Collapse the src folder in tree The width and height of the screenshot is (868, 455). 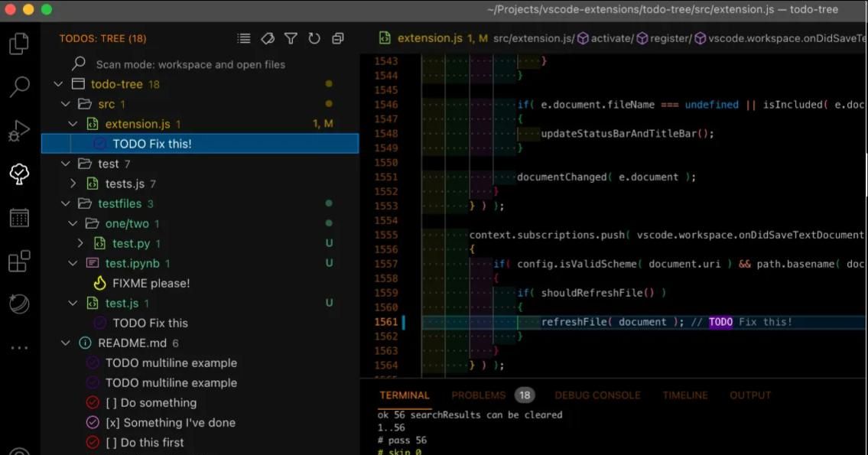66,104
